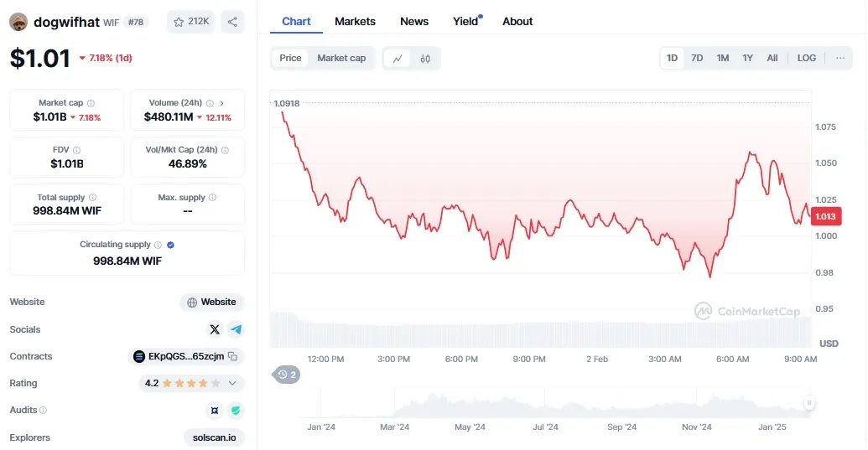Select the All time range
Image resolution: width=868 pixels, height=450 pixels.
[772, 58]
